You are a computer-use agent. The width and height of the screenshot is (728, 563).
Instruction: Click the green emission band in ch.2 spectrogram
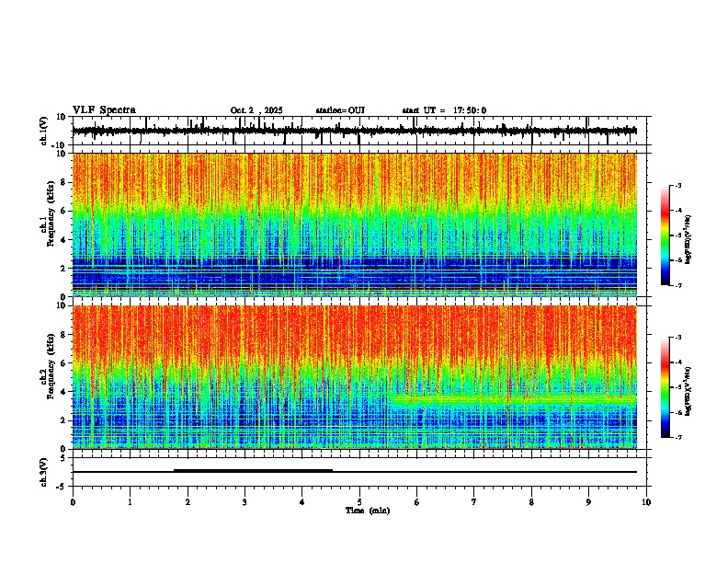tap(514, 399)
